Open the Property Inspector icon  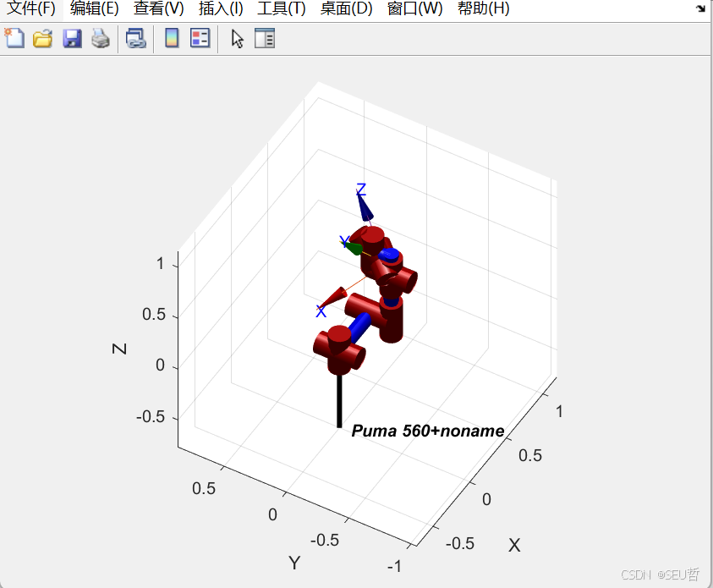tap(265, 38)
